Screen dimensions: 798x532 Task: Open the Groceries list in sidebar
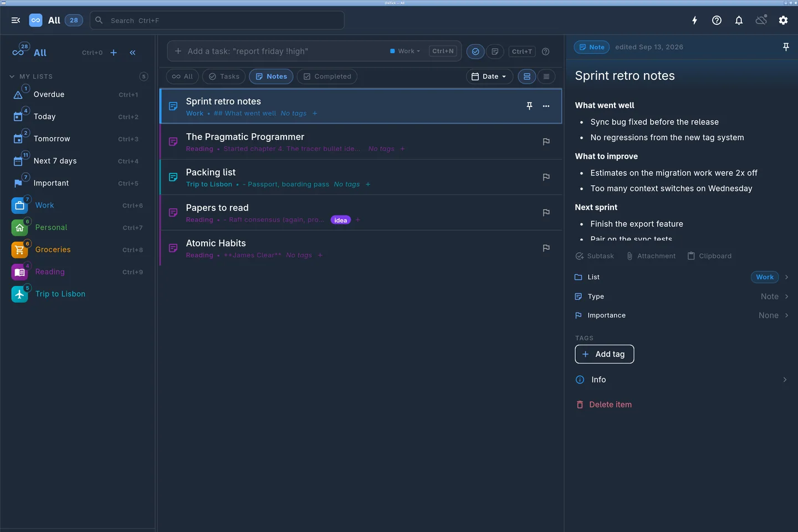tap(78, 249)
